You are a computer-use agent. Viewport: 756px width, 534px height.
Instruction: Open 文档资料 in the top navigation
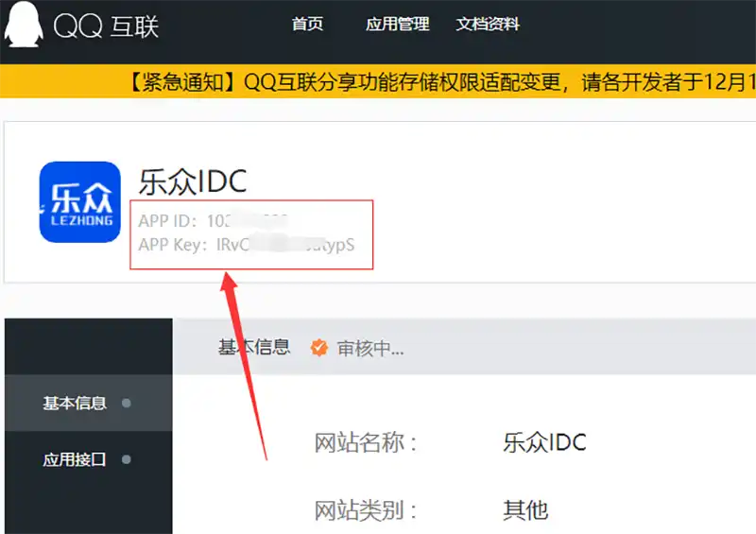pos(488,25)
